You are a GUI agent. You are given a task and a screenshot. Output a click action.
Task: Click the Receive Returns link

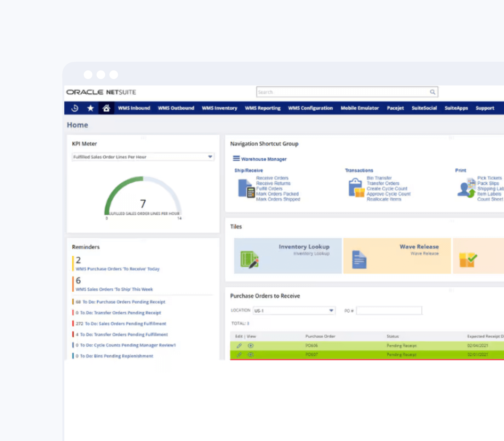[x=273, y=183]
